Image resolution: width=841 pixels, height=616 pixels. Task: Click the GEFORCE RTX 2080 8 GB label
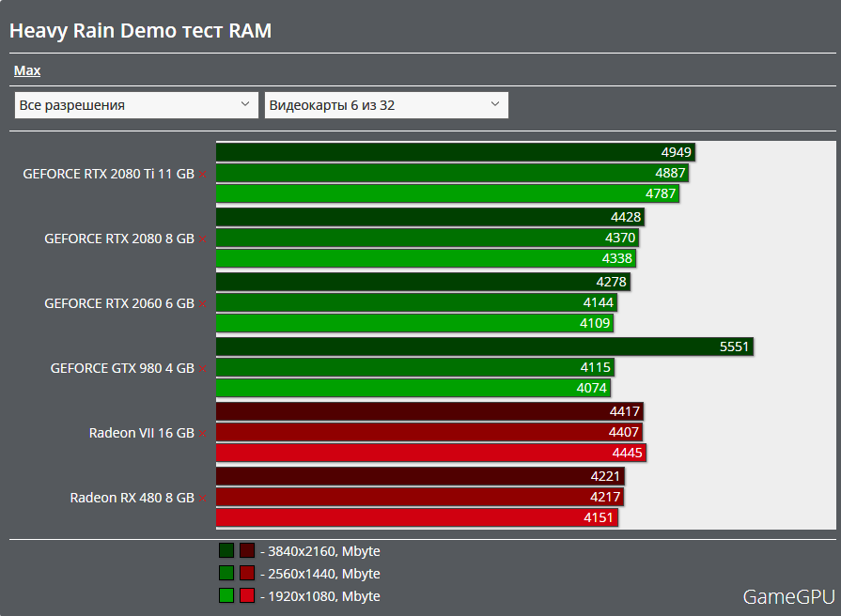coord(119,239)
